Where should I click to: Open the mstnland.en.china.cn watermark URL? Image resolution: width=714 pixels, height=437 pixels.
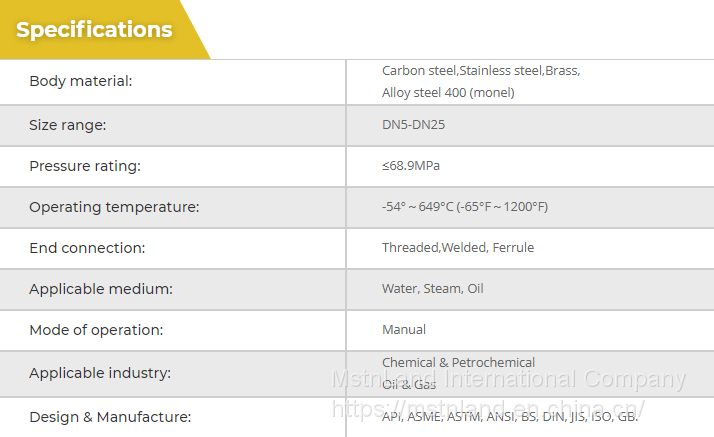click(488, 410)
